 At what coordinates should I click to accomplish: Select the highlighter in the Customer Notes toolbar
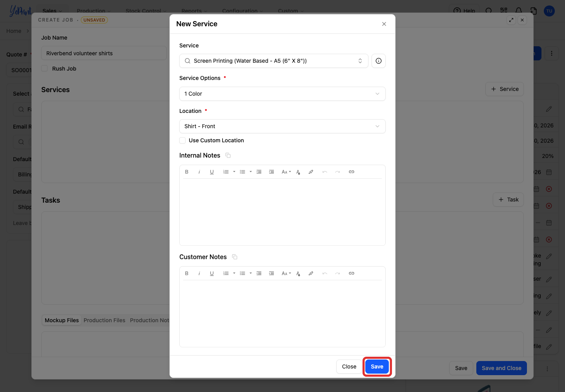(311, 273)
